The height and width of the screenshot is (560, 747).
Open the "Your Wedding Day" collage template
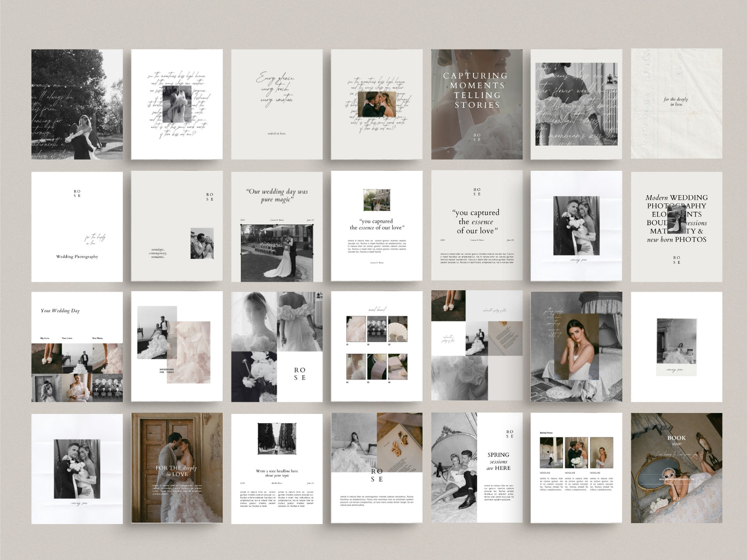point(77,347)
